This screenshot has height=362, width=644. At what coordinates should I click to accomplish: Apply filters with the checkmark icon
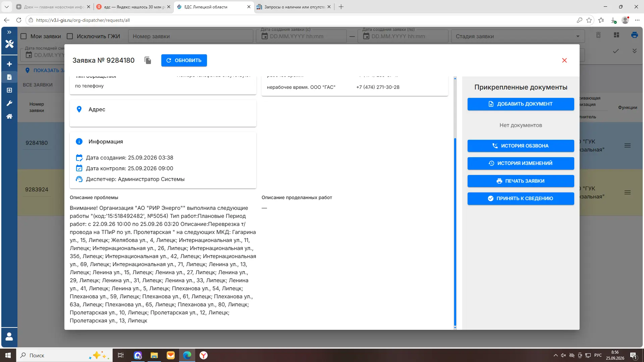(616, 51)
